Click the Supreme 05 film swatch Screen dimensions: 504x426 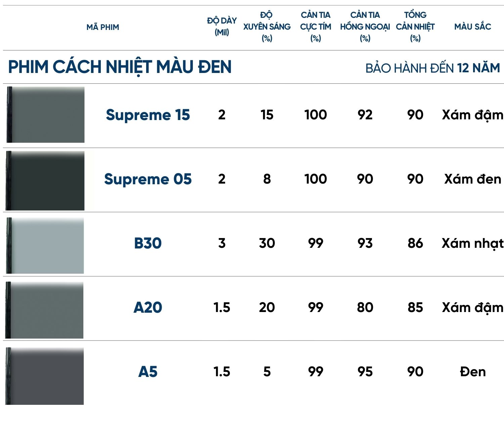tap(45, 181)
